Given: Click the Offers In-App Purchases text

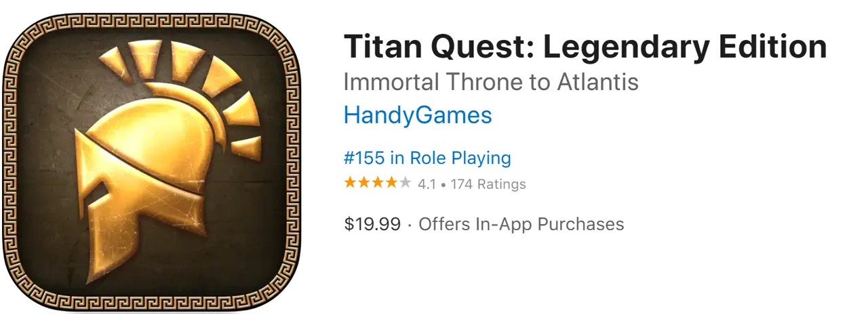Looking at the screenshot, I should [521, 224].
